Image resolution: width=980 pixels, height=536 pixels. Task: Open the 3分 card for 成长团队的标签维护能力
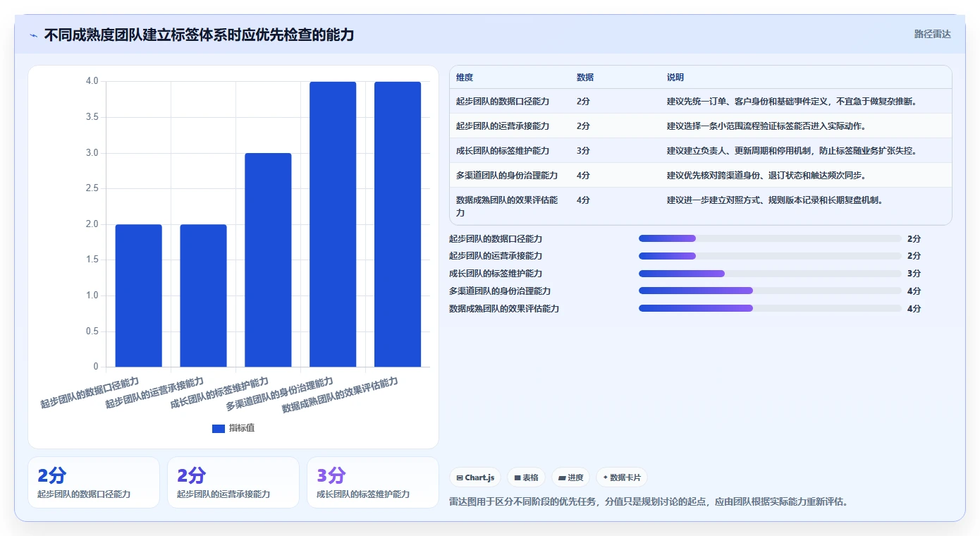373,482
